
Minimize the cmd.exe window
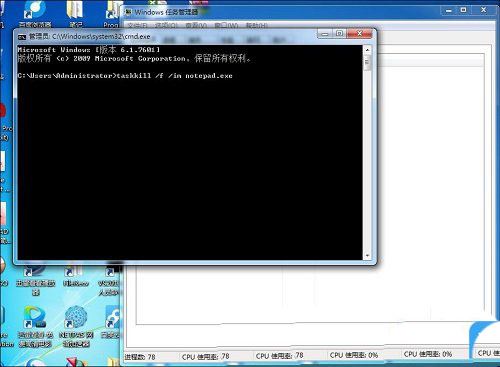[324, 34]
